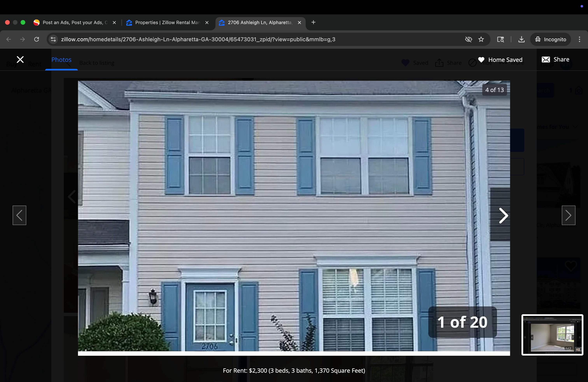Screen dimensions: 588x382
Task: Go to previous photo with outer left arrow
Action: (19, 215)
